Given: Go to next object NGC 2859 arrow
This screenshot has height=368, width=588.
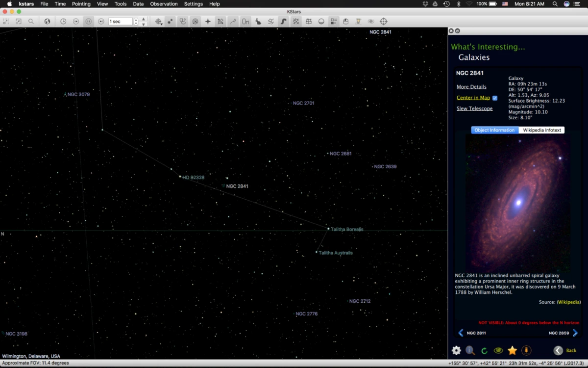Looking at the screenshot, I should 575,333.
